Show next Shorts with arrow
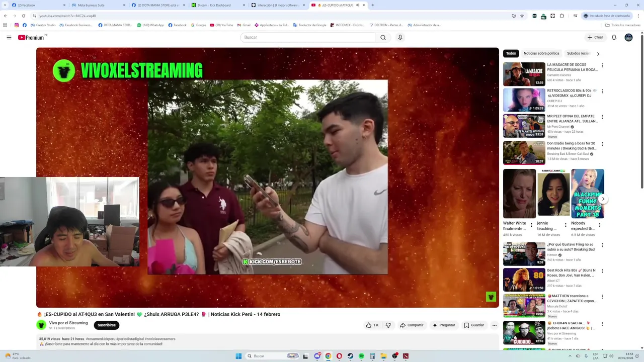644x362 pixels. 603,199
